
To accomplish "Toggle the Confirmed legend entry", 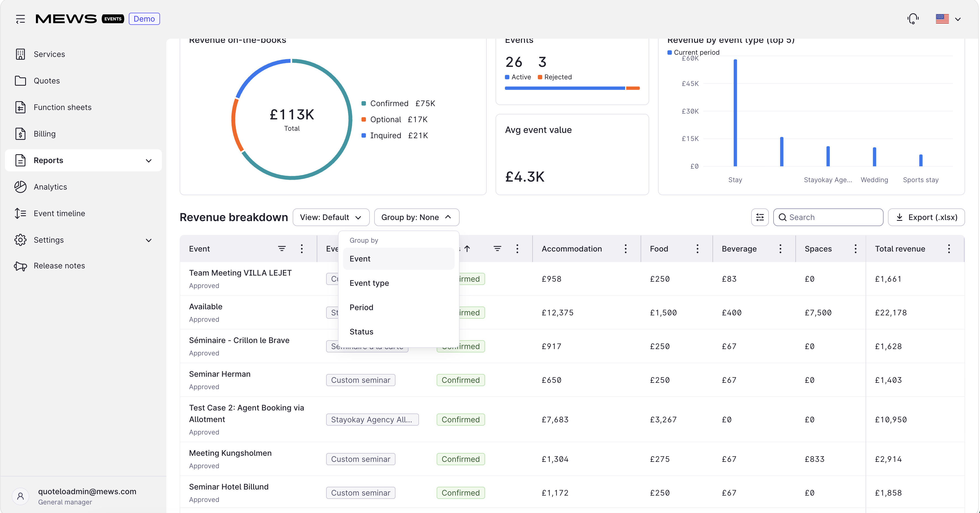I will point(398,104).
